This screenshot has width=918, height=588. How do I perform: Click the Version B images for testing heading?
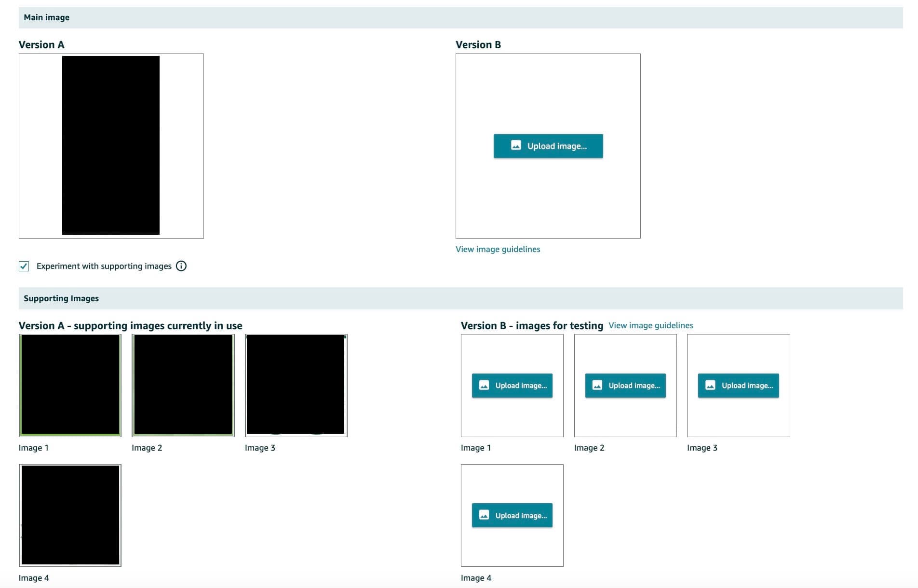click(531, 326)
